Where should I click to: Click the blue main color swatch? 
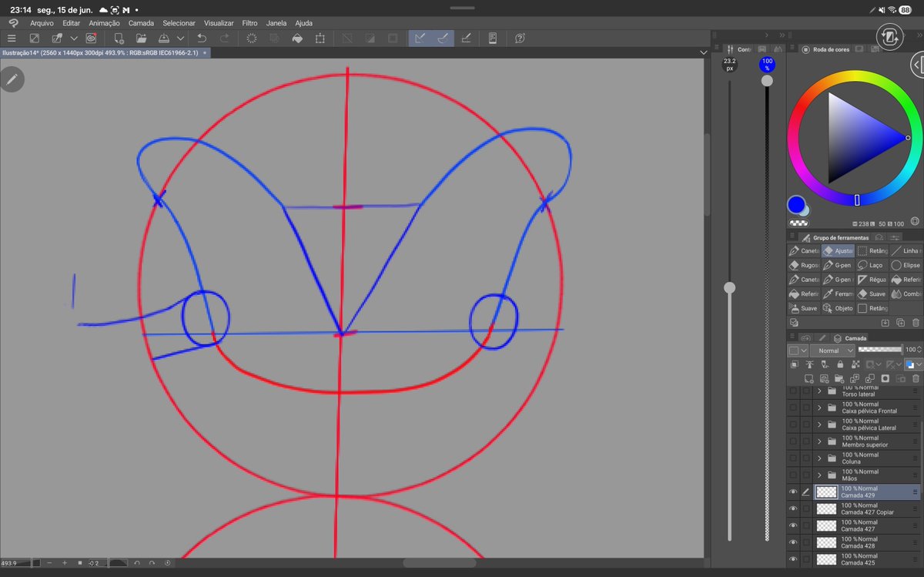[796, 205]
